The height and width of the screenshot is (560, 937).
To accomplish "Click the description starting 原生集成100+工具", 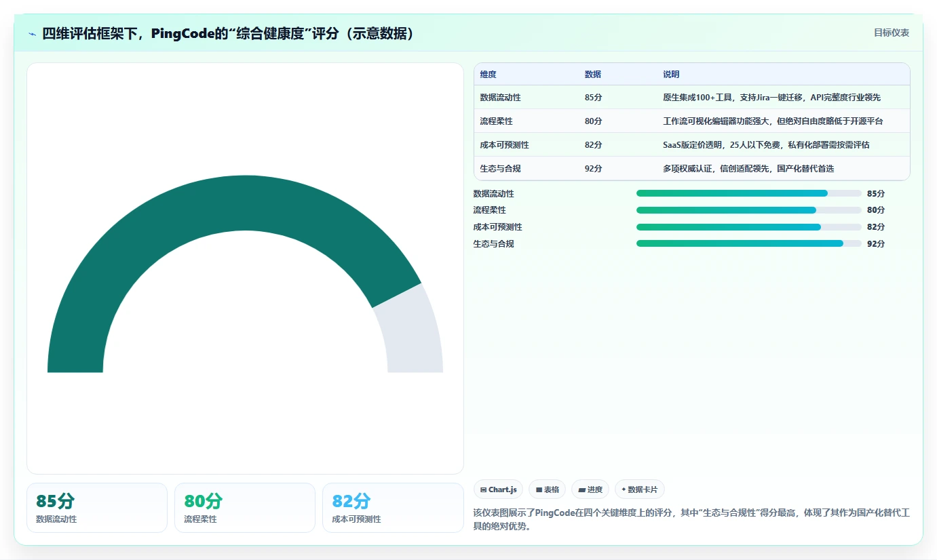I will pyautogui.click(x=771, y=98).
